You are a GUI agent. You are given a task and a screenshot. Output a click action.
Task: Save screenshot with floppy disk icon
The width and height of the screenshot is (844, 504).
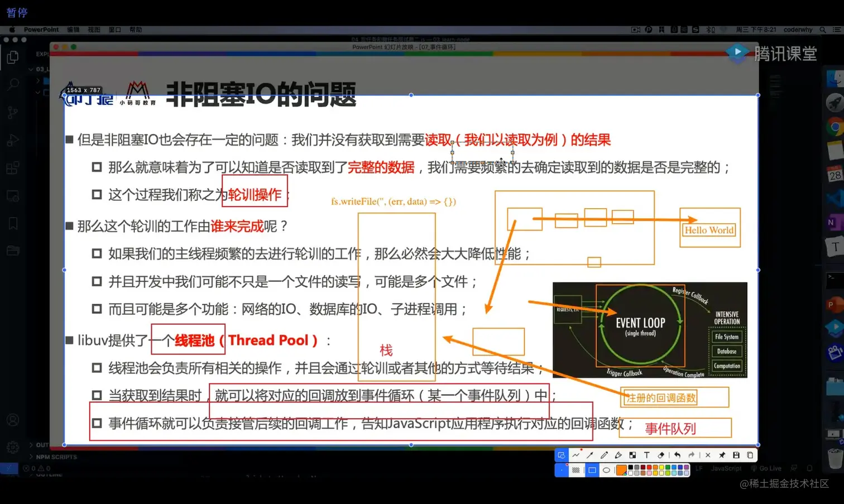[x=736, y=455]
